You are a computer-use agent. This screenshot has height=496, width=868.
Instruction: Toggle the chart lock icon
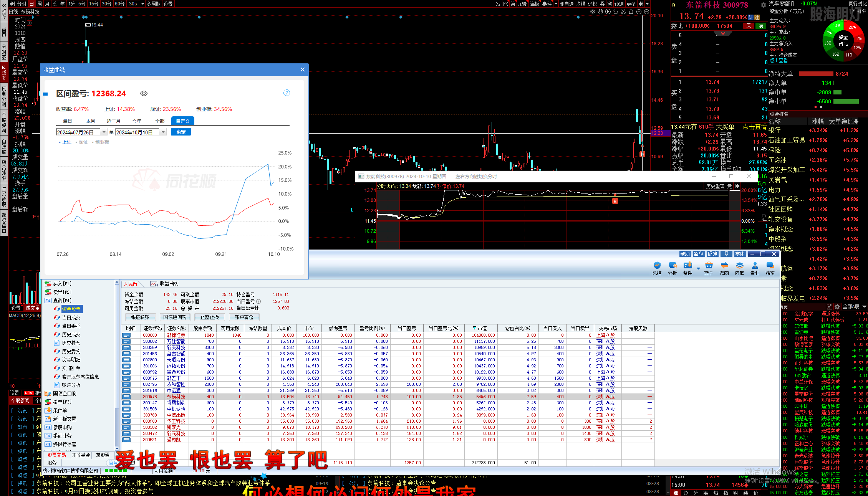[631, 12]
